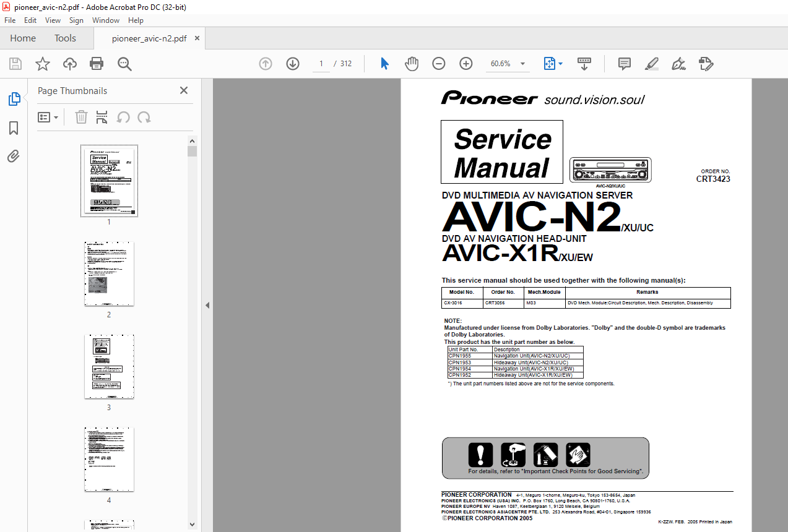Select page 4 thumbnail

(109, 460)
